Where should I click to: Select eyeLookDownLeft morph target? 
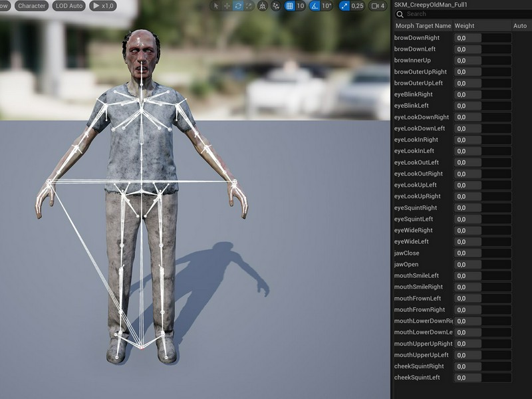(x=420, y=128)
